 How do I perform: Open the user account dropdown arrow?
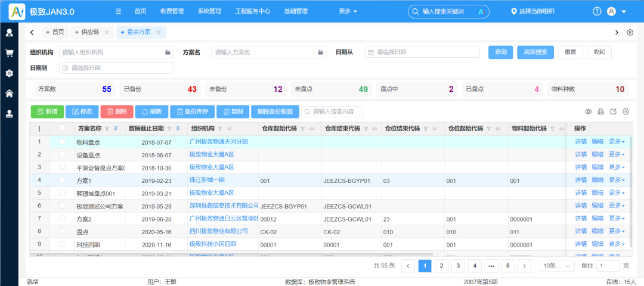pyautogui.click(x=624, y=11)
